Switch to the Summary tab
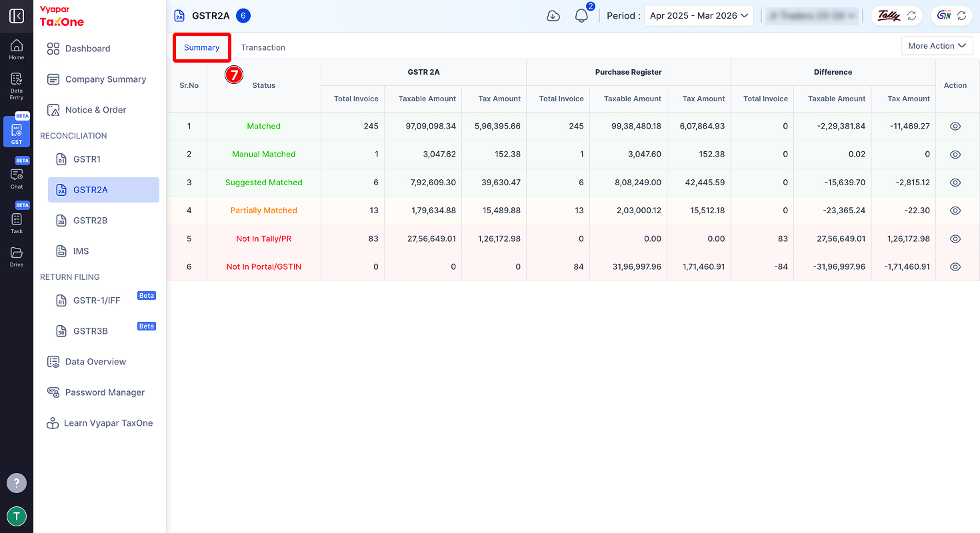The width and height of the screenshot is (980, 533). pyautogui.click(x=202, y=48)
